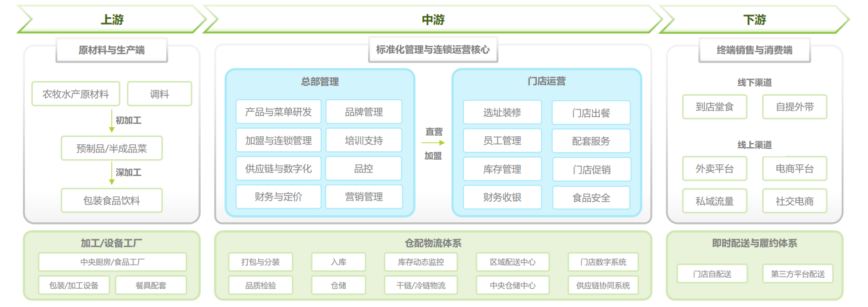
Task: Click the 到店堂食 channel box
Action: tap(714, 107)
